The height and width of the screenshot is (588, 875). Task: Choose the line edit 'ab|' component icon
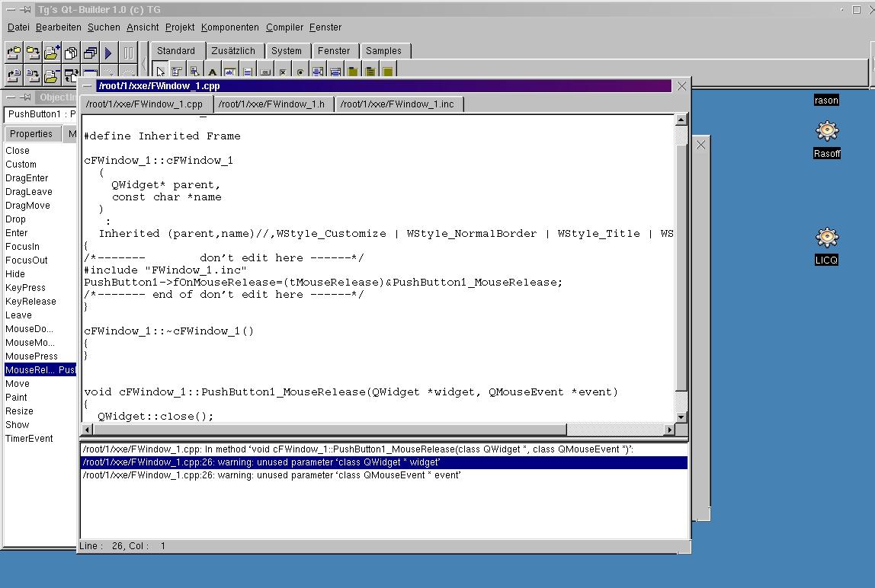tap(229, 72)
